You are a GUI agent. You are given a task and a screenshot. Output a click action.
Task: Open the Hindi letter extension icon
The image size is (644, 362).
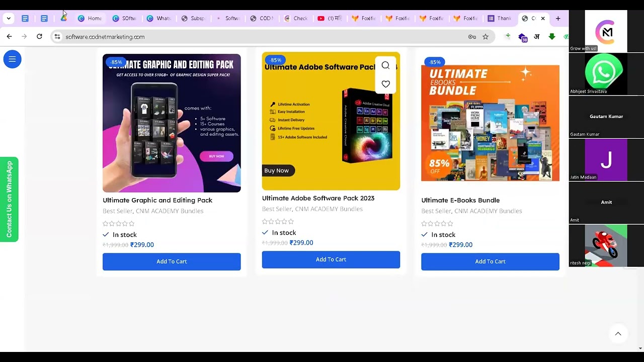click(x=537, y=37)
